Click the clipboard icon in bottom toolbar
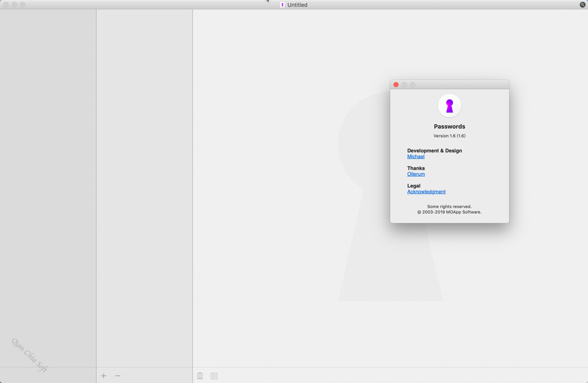The width and height of the screenshot is (588, 383). 200,376
